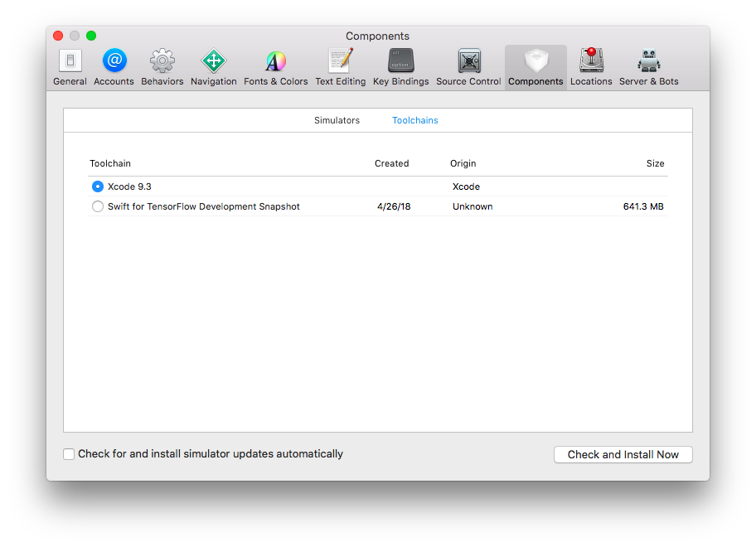
Task: Switch to the Simulators tab
Action: coord(337,120)
